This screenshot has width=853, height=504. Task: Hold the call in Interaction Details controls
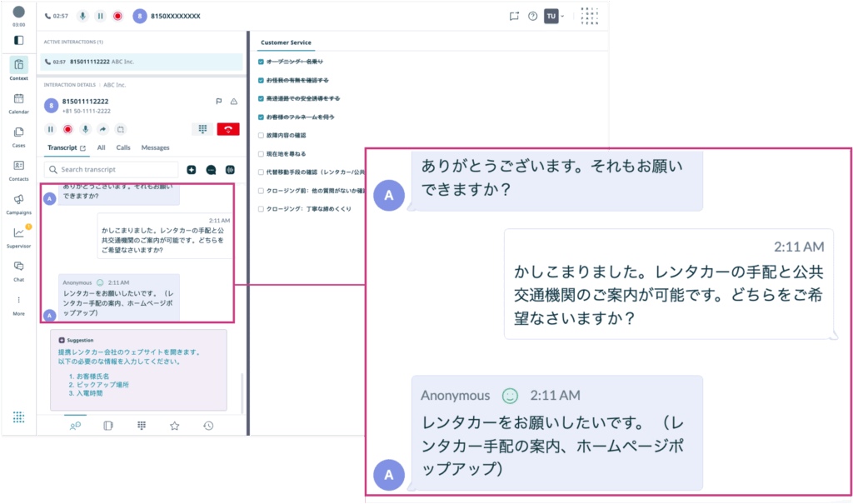tap(50, 129)
